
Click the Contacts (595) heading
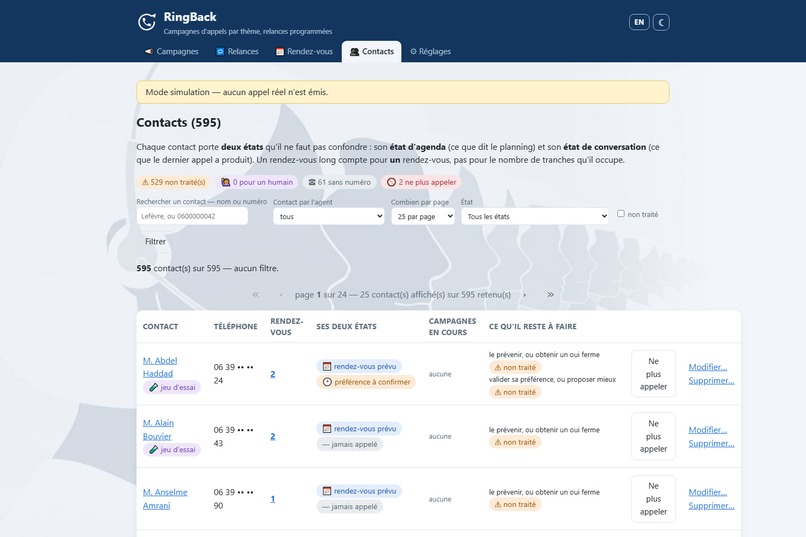click(178, 122)
